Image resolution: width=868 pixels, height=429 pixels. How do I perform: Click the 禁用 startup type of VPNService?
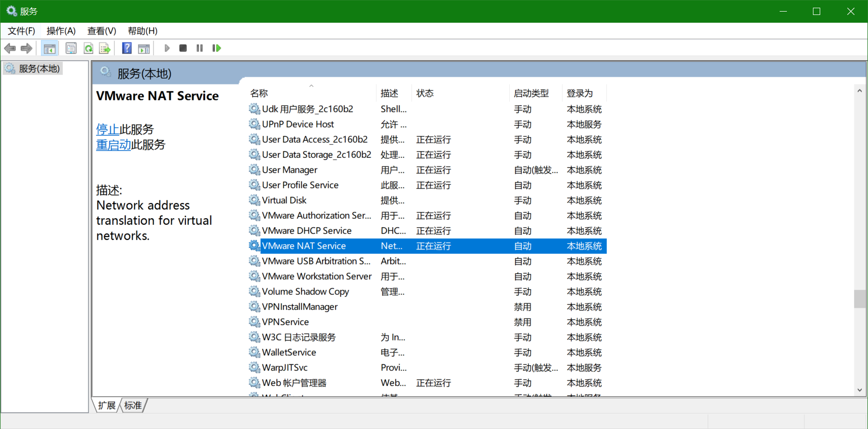click(523, 322)
